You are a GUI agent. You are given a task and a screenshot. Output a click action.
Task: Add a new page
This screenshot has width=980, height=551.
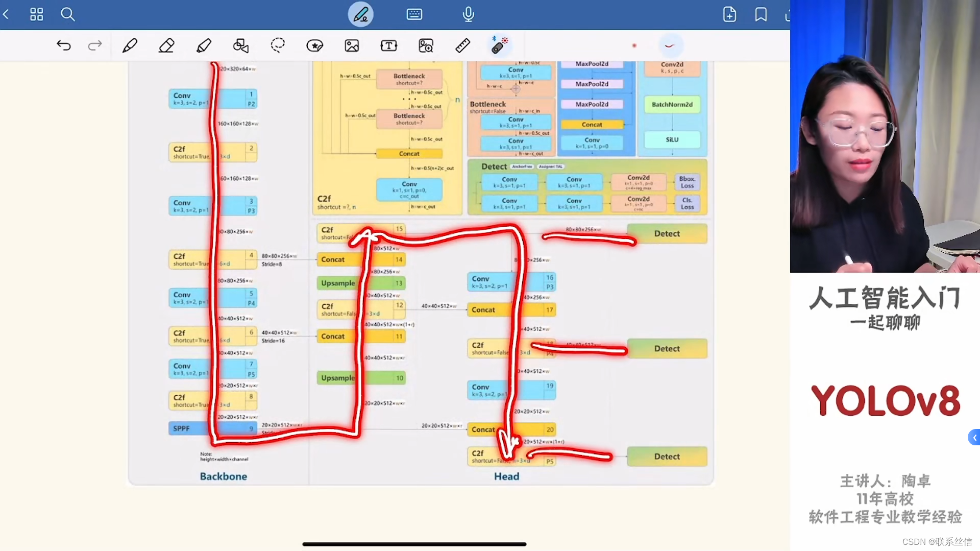[729, 14]
